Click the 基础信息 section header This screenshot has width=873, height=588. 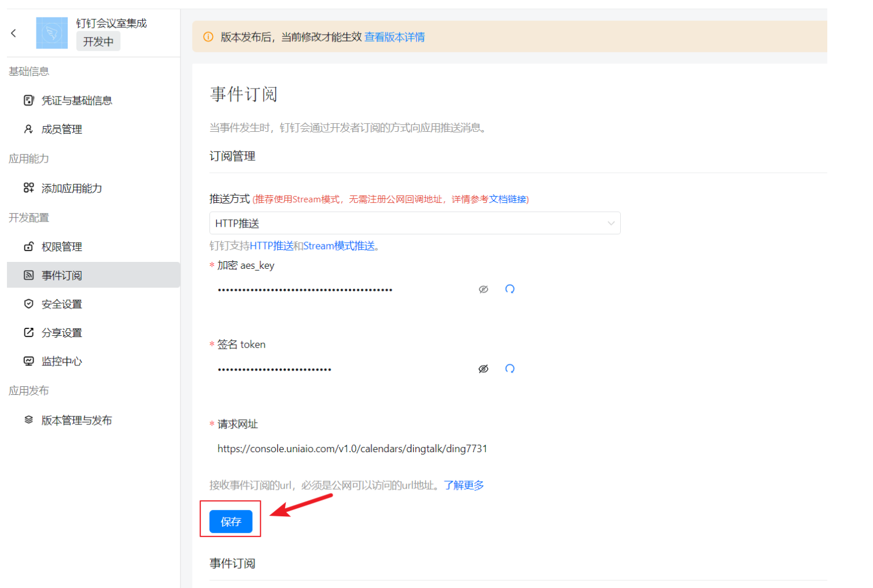[x=29, y=72]
